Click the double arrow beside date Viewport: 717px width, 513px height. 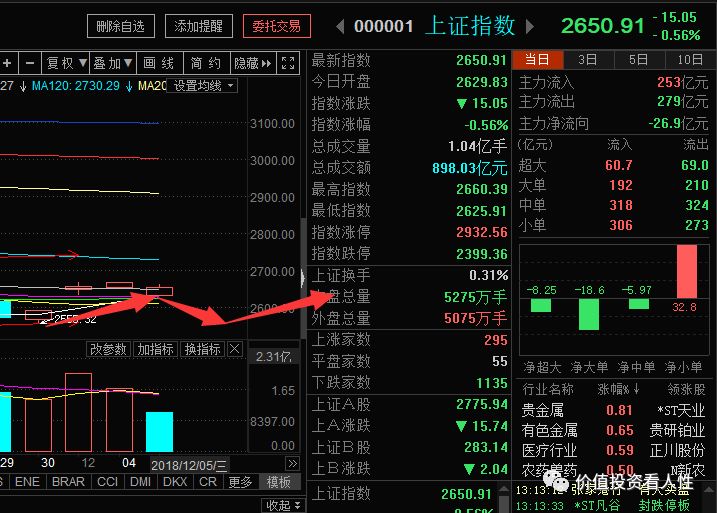click(293, 464)
